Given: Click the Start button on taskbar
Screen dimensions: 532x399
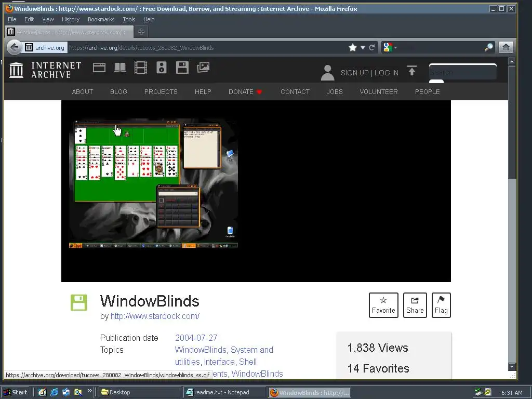Looking at the screenshot, I should [x=16, y=392].
